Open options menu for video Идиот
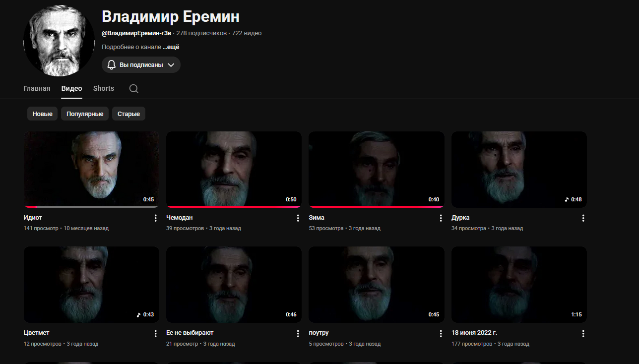 click(x=155, y=218)
